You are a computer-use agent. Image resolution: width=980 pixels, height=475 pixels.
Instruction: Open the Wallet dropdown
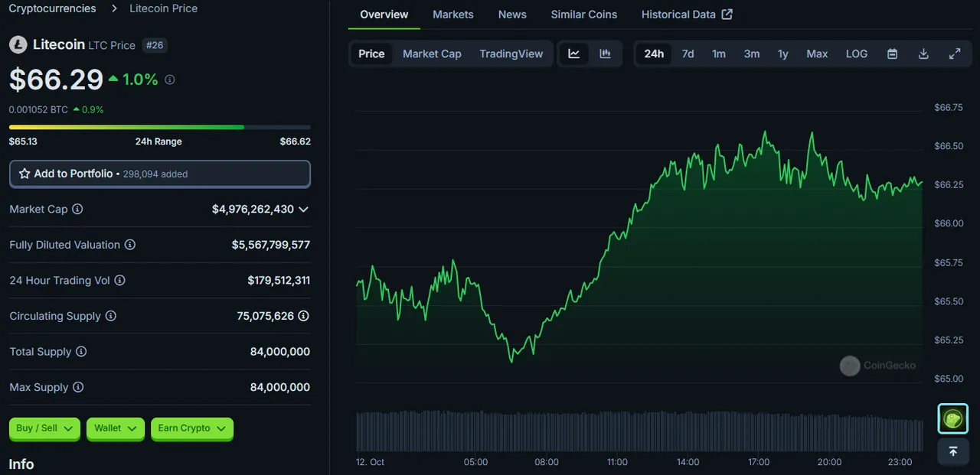pos(116,428)
